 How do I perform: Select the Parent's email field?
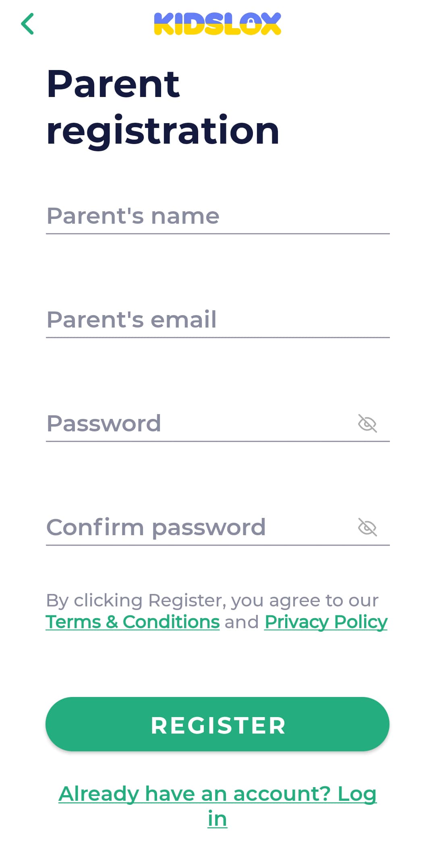click(x=217, y=321)
